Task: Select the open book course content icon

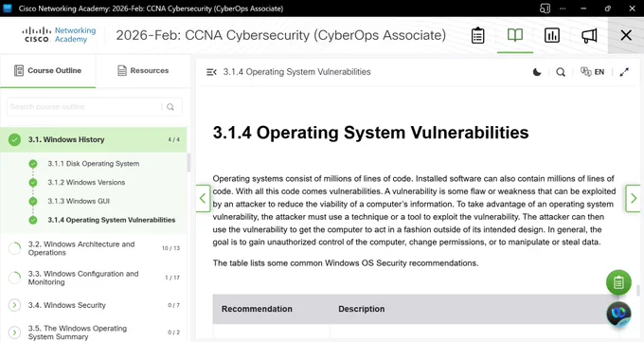Action: click(515, 35)
